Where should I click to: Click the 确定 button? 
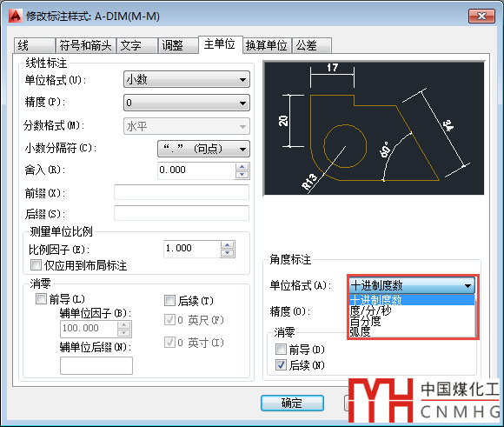coord(292,403)
